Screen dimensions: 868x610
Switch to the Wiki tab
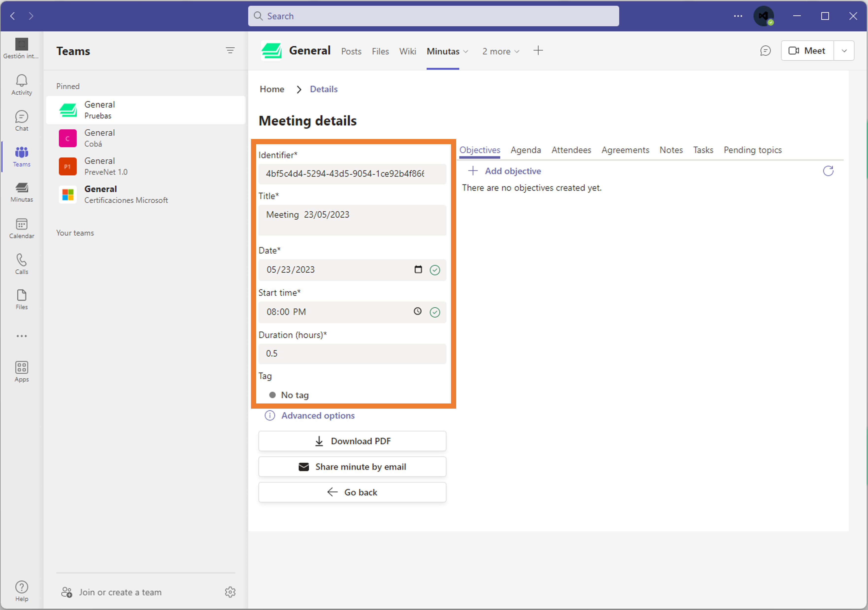tap(408, 51)
